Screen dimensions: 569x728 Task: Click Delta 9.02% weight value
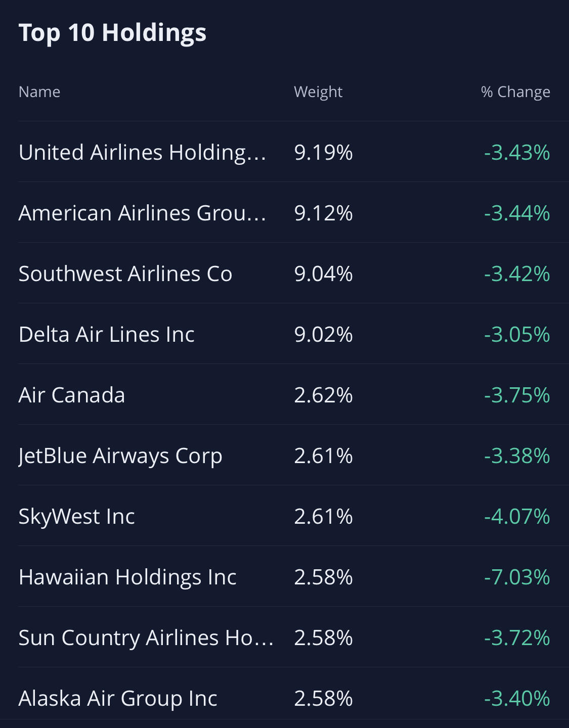[323, 334]
